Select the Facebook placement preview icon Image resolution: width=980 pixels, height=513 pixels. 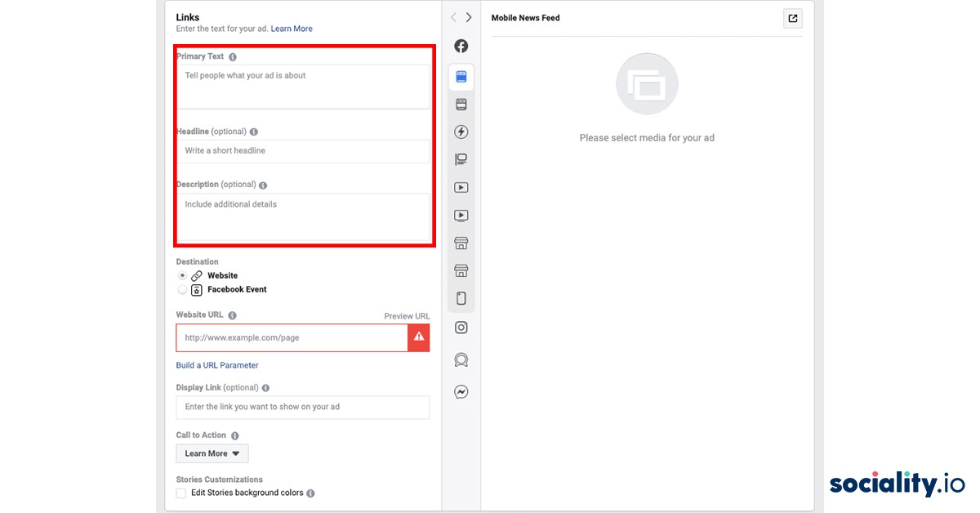tap(461, 46)
